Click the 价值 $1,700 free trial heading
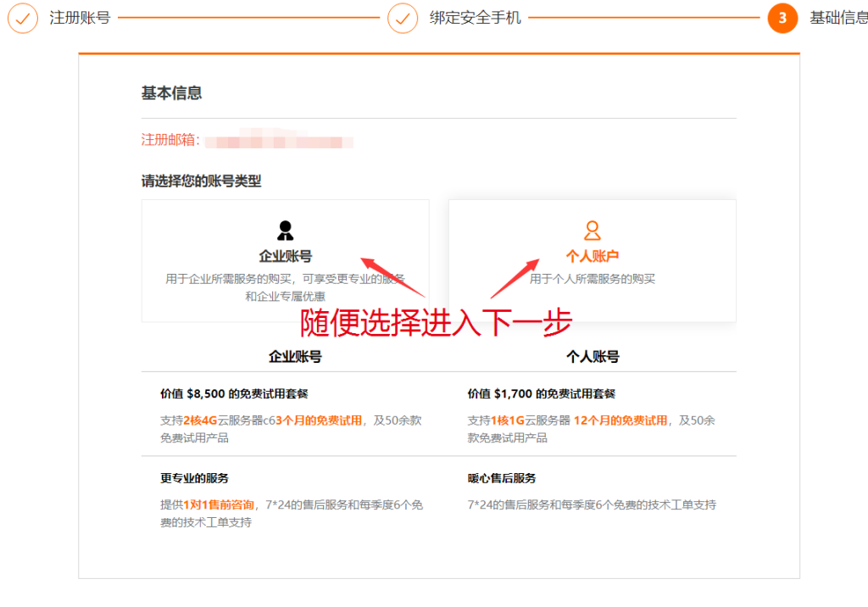This screenshot has width=868, height=607. click(x=541, y=393)
